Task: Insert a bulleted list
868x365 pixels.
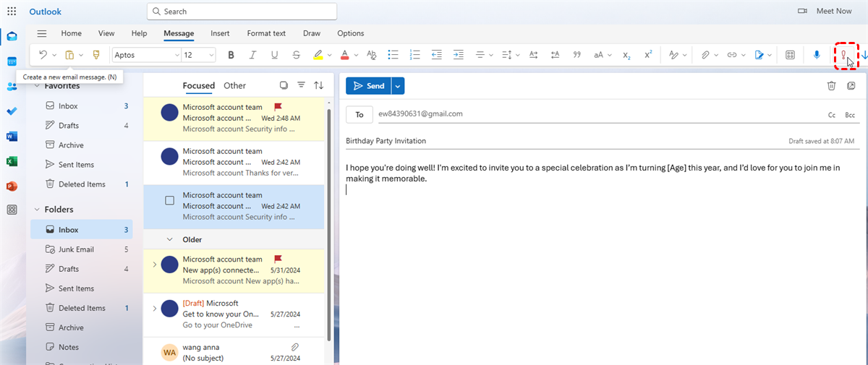Action: click(393, 55)
